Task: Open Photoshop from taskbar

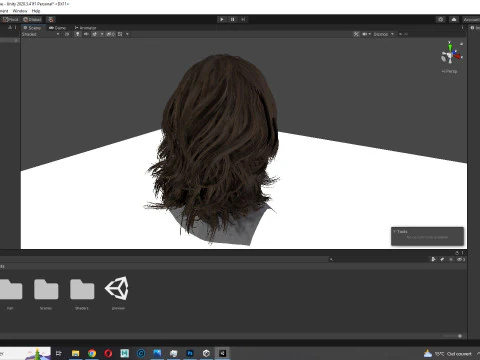Action: pos(190,353)
